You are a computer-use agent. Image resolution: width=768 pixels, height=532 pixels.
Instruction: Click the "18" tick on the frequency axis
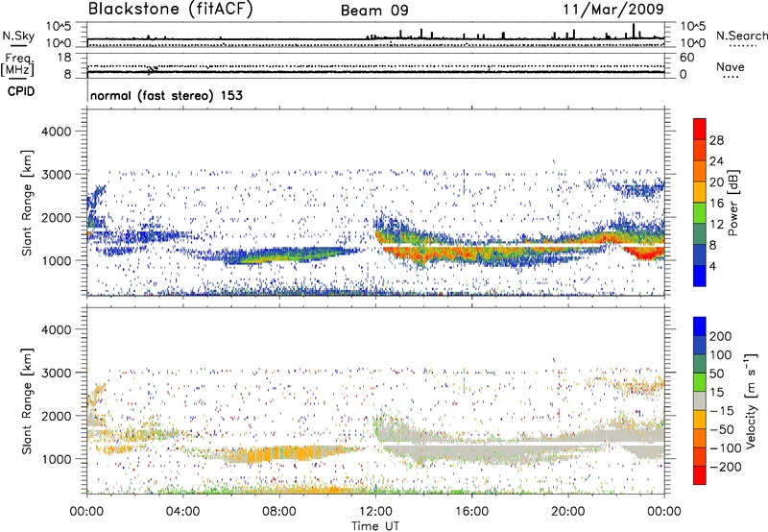(64, 58)
